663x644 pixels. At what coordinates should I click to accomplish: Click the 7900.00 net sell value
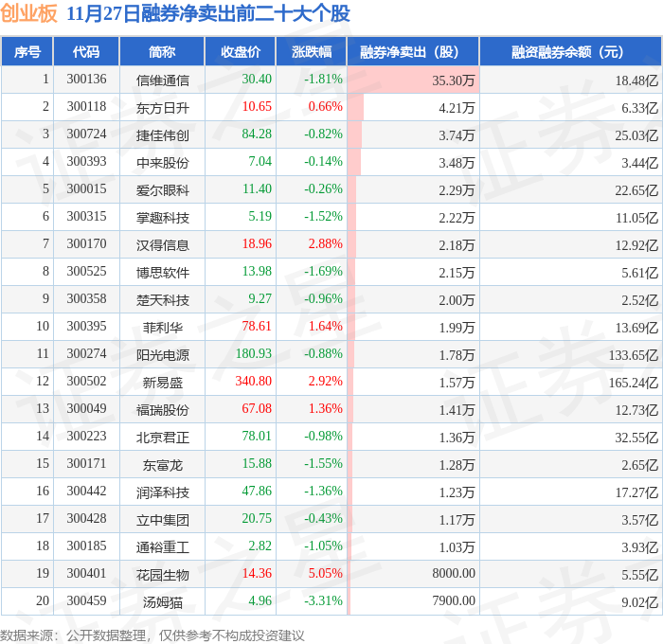[454, 601]
